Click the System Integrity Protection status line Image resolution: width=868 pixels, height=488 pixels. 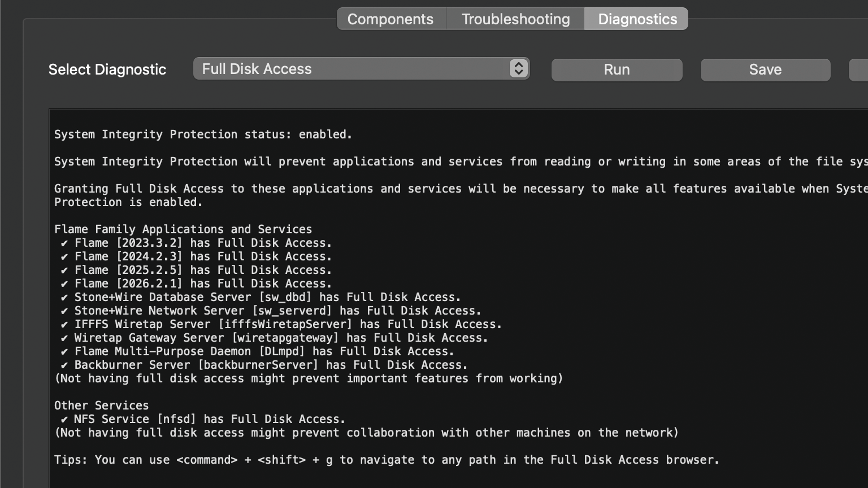[x=203, y=134]
